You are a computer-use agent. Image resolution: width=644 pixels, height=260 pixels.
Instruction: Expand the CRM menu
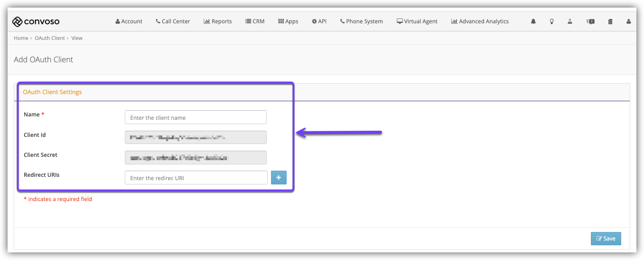point(255,21)
